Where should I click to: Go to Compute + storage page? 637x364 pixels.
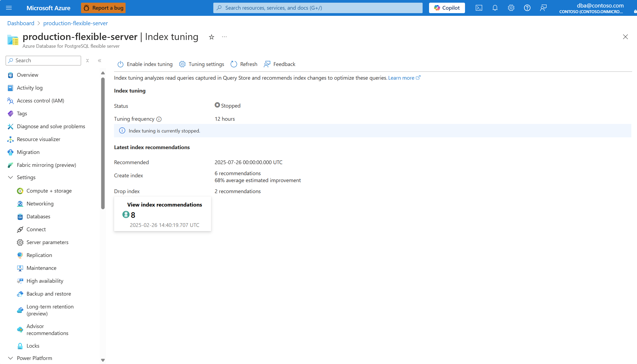(x=49, y=191)
